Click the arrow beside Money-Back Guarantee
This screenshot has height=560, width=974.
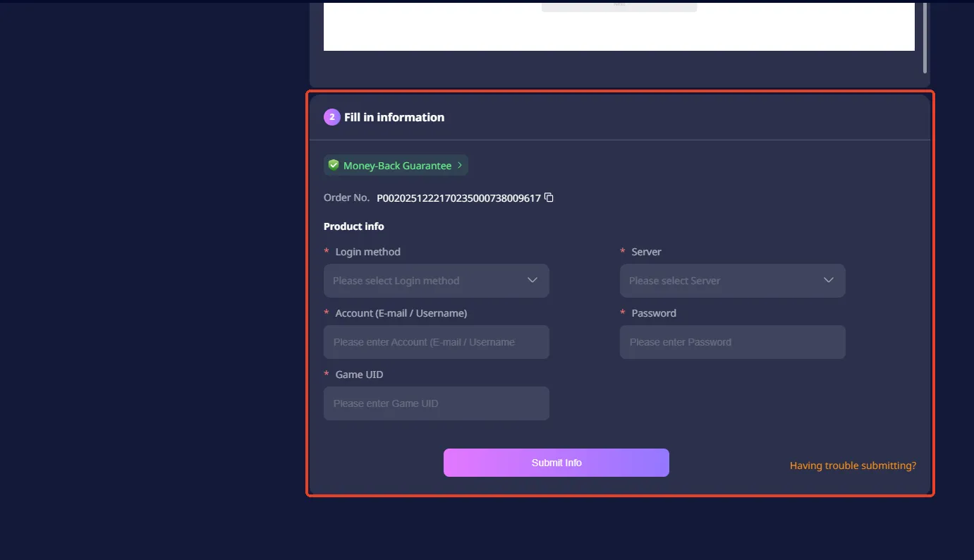pyautogui.click(x=460, y=166)
